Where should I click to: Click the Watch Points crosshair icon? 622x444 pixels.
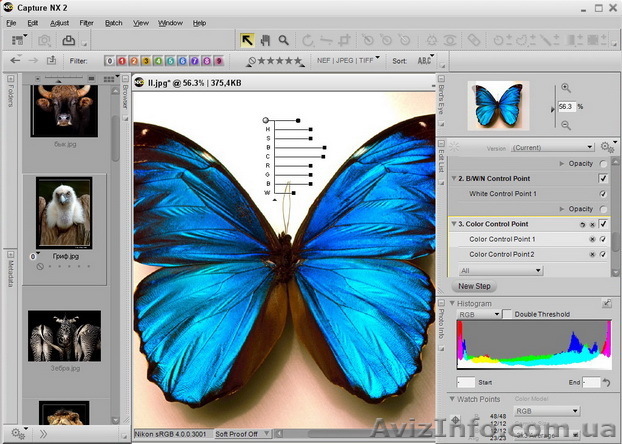click(457, 420)
